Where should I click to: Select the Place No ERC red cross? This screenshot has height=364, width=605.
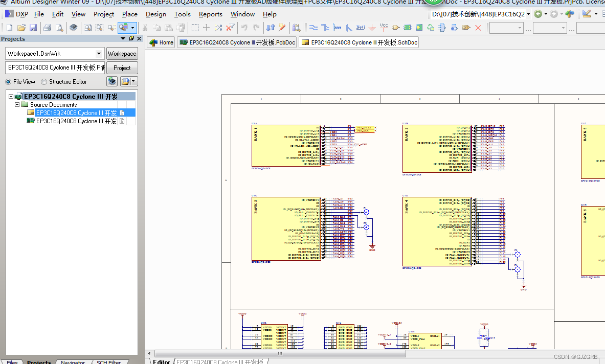[478, 28]
